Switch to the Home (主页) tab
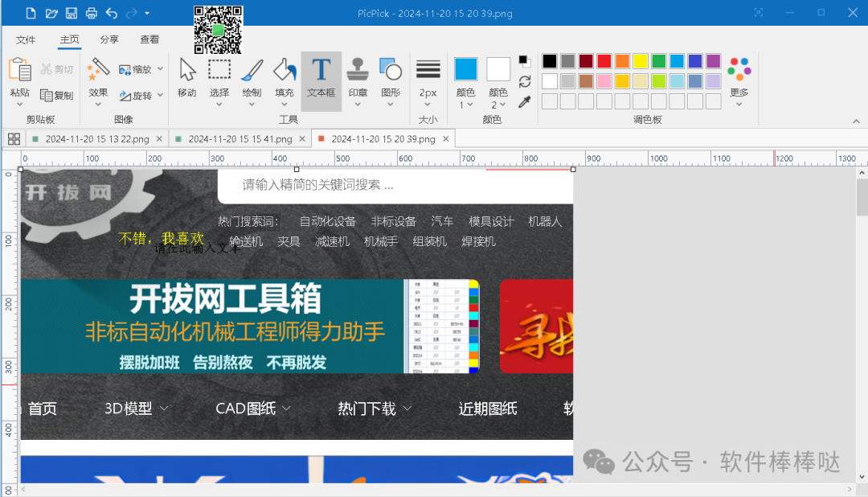 coord(70,39)
